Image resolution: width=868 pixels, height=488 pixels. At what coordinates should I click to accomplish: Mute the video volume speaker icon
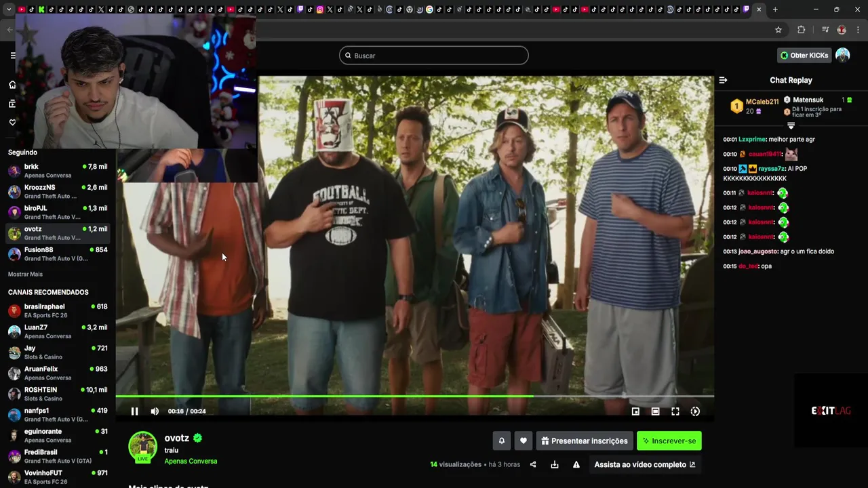(155, 411)
